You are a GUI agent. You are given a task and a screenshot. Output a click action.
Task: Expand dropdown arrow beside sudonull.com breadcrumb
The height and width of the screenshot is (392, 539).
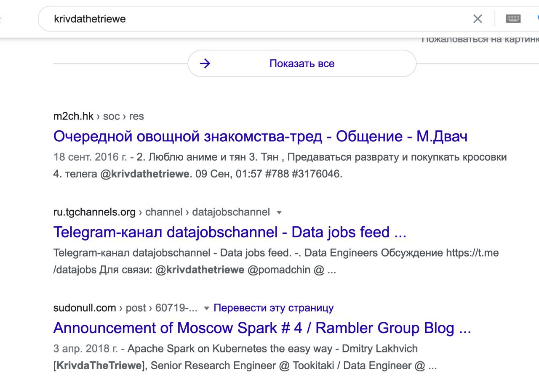(206, 308)
